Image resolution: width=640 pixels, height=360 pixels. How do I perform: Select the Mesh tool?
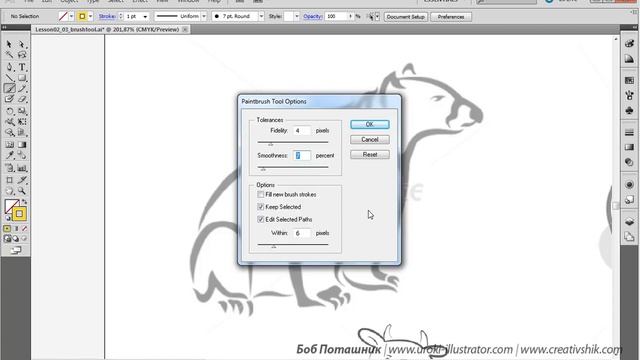9,144
